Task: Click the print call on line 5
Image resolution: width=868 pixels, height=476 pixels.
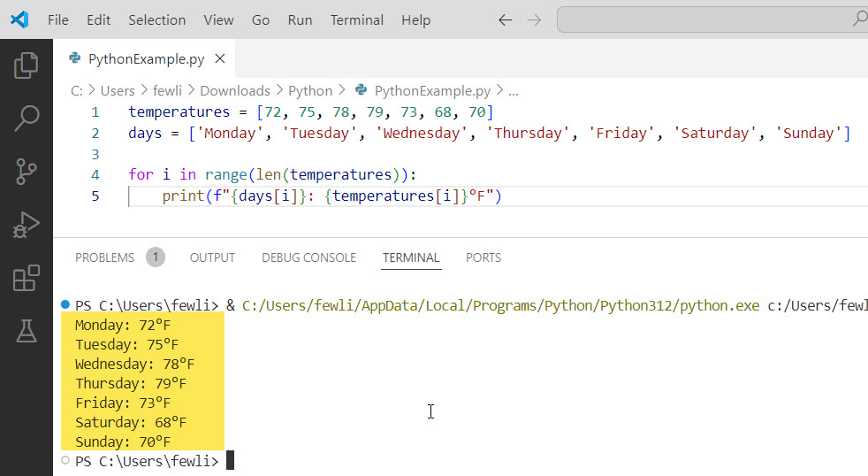Action: tap(183, 196)
